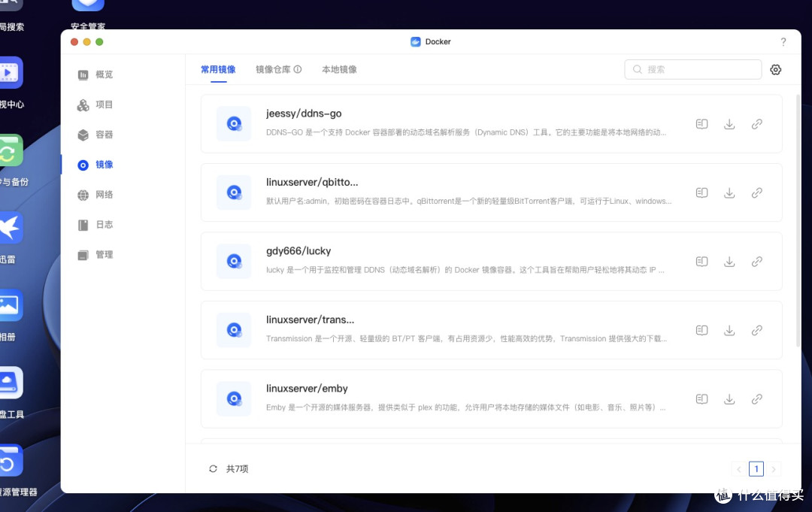Switch to the 本地镜像 tab
The width and height of the screenshot is (812, 512).
coord(339,69)
